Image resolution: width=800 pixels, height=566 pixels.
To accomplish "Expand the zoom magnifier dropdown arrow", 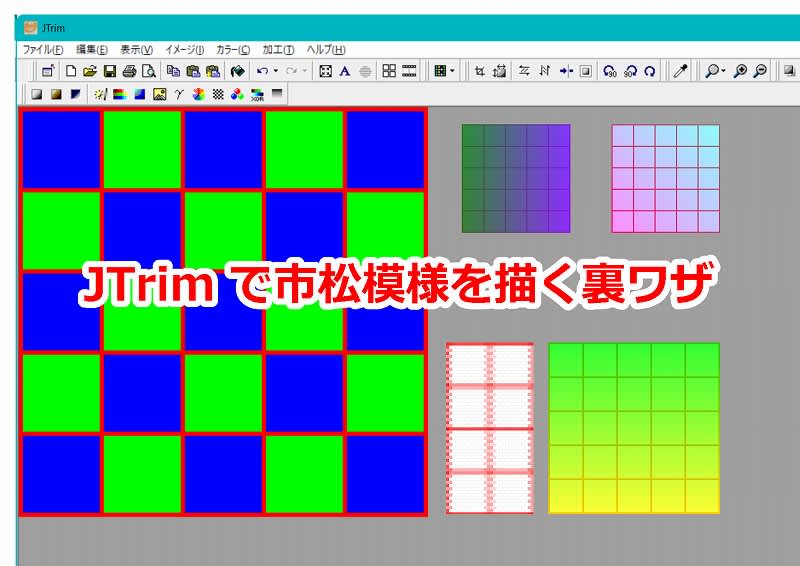I will [722, 71].
